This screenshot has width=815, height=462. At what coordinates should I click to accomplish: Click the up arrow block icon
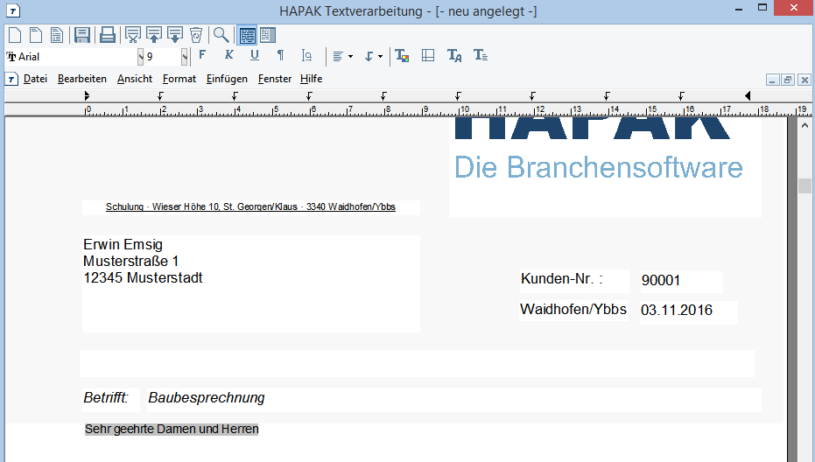coord(154,35)
